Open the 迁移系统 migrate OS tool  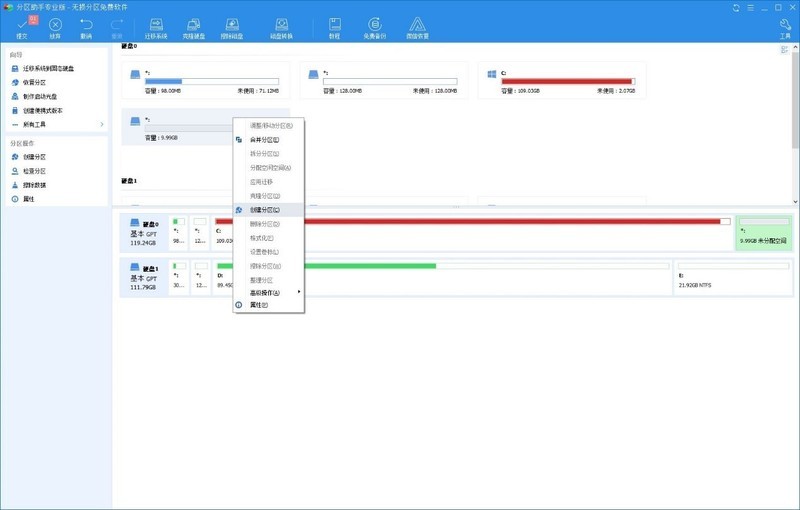tap(157, 25)
